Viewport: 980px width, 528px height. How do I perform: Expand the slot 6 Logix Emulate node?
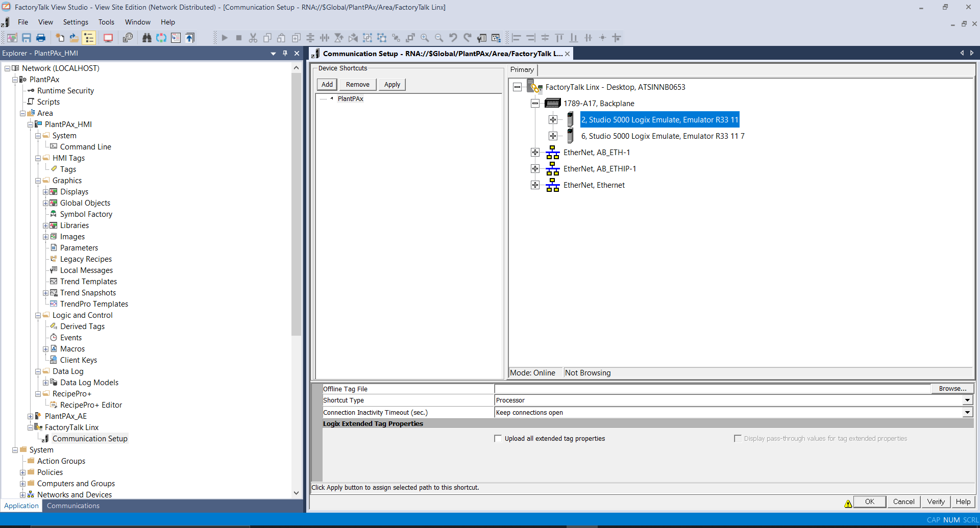(x=553, y=136)
